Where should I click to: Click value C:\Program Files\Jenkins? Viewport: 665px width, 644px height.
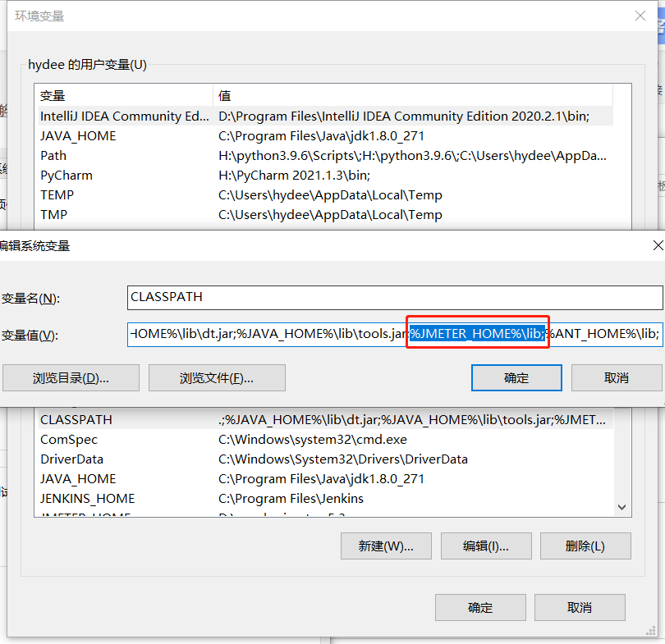291,499
